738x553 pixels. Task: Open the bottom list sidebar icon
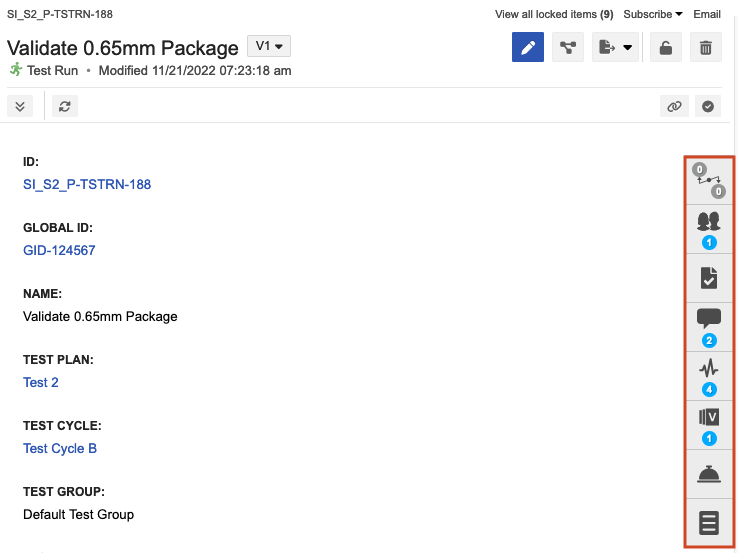pos(709,522)
